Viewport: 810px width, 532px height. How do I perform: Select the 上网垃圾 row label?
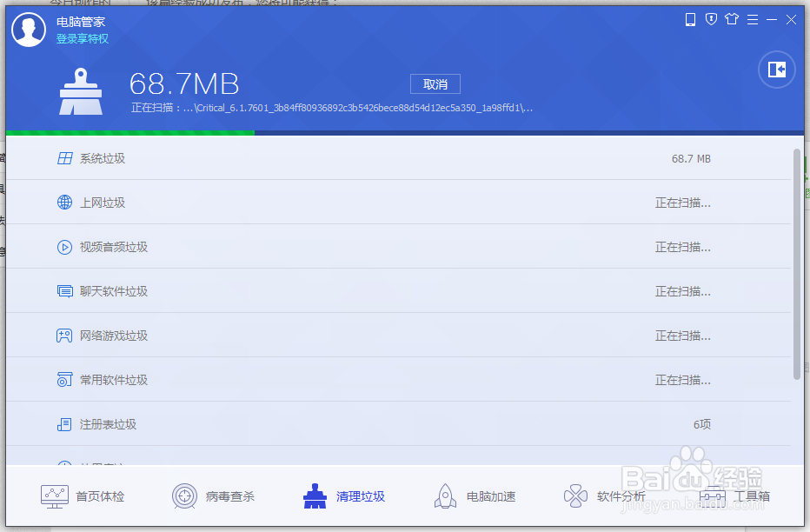pos(103,203)
